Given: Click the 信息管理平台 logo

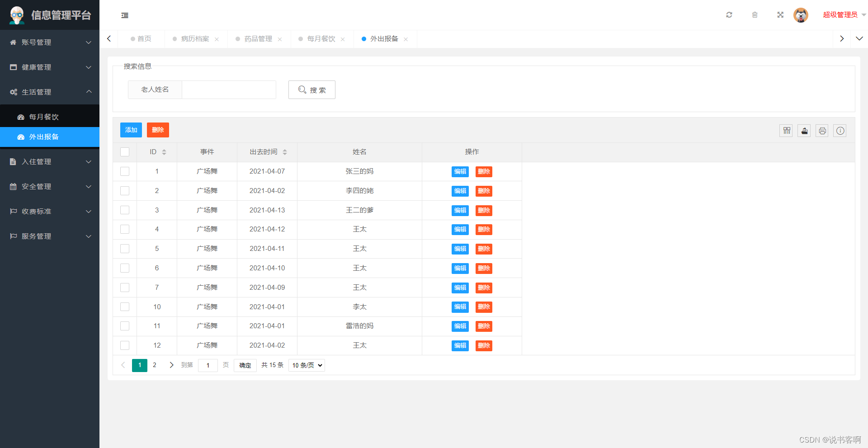Looking at the screenshot, I should [x=50, y=15].
